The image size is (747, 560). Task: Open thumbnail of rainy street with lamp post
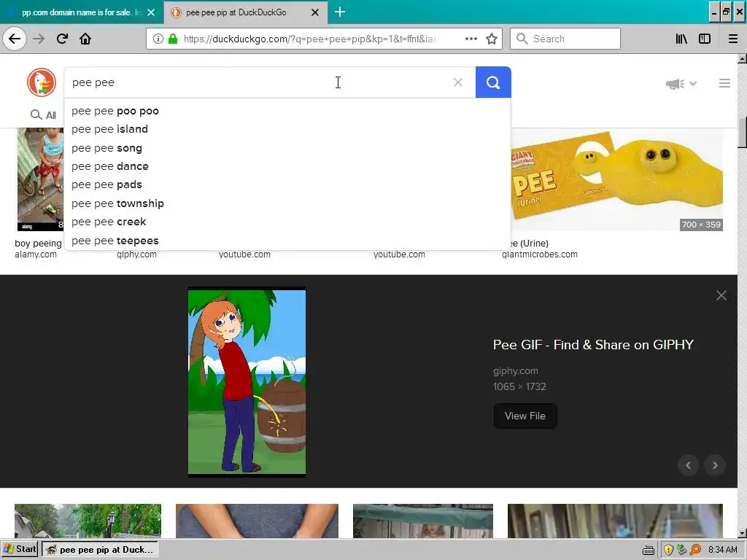pyautogui.click(x=88, y=521)
